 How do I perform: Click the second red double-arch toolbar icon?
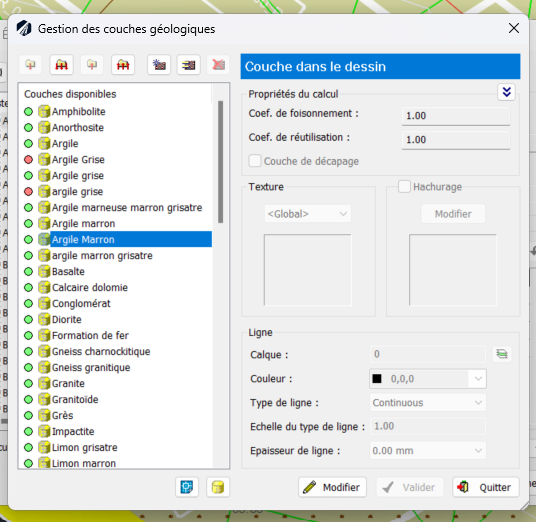123,65
